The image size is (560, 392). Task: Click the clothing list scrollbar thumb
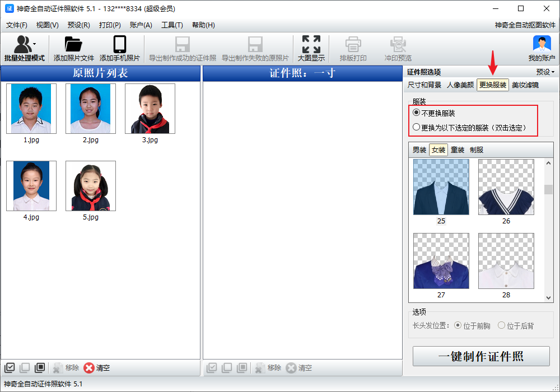click(549, 190)
